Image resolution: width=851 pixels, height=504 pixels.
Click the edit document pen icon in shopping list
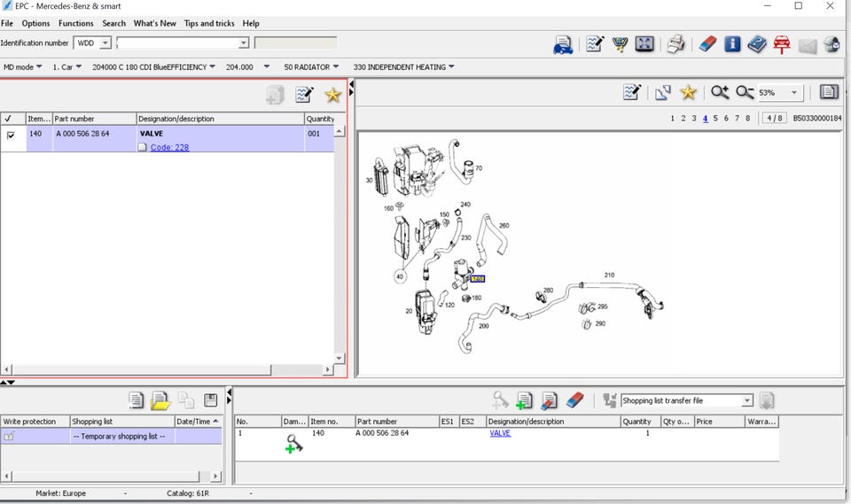549,401
